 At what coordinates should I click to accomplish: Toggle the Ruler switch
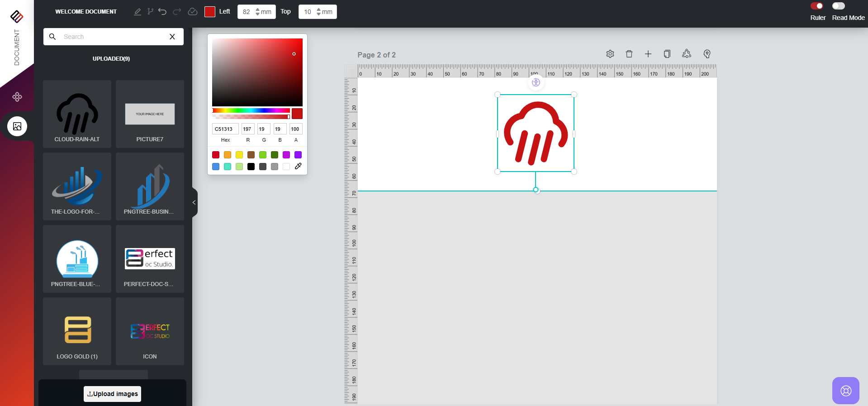point(817,6)
